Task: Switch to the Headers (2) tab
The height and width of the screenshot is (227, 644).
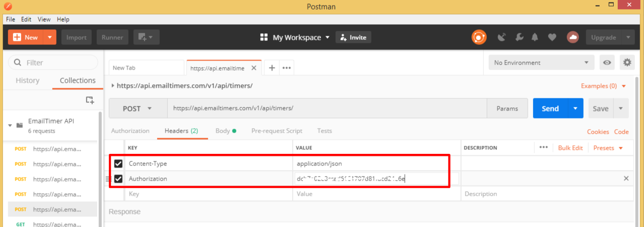Action: 181,131
